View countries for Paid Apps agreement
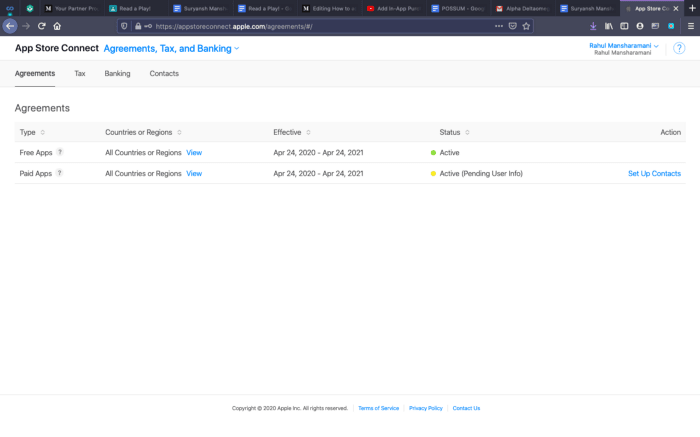Image resolution: width=700 pixels, height=437 pixels. (x=194, y=174)
